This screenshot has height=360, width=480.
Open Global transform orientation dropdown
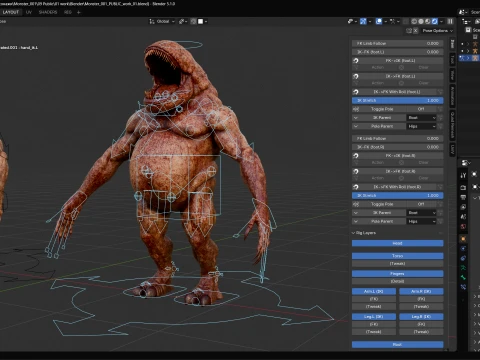point(162,21)
